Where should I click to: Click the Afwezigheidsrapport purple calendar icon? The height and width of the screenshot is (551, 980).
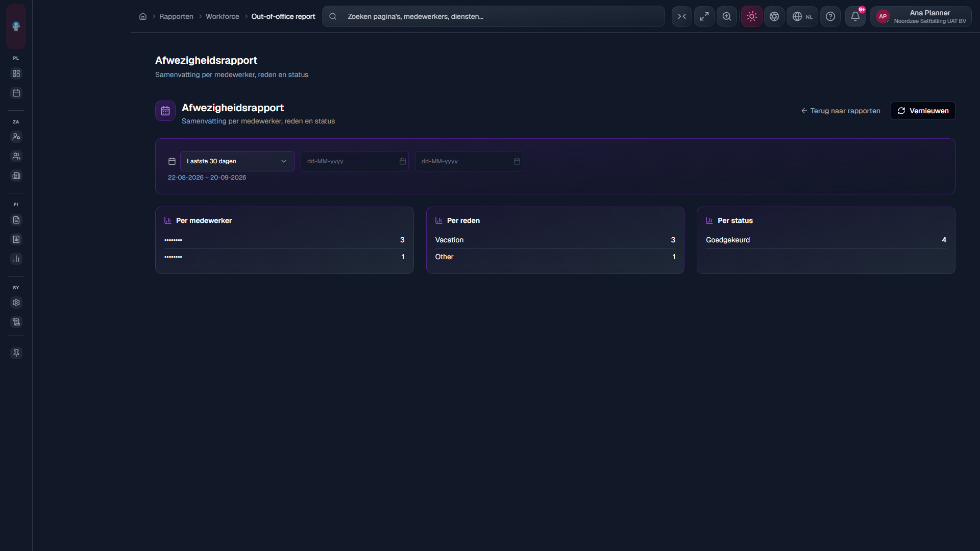(x=165, y=111)
